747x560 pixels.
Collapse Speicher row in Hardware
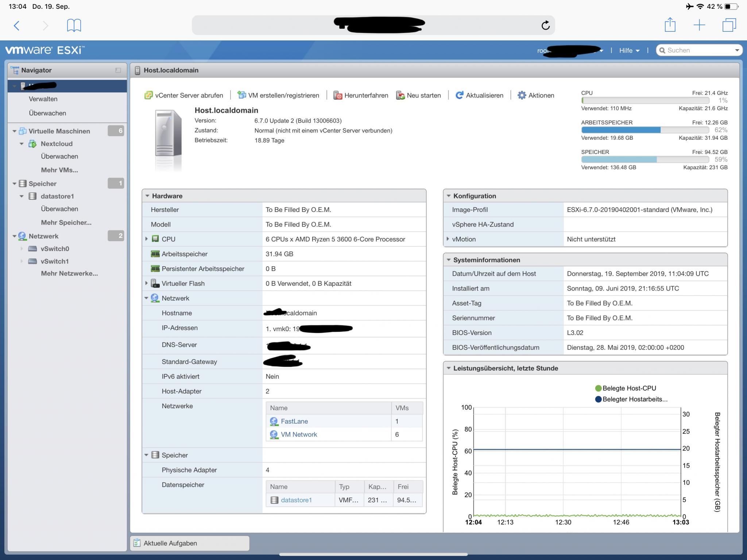[x=146, y=455]
